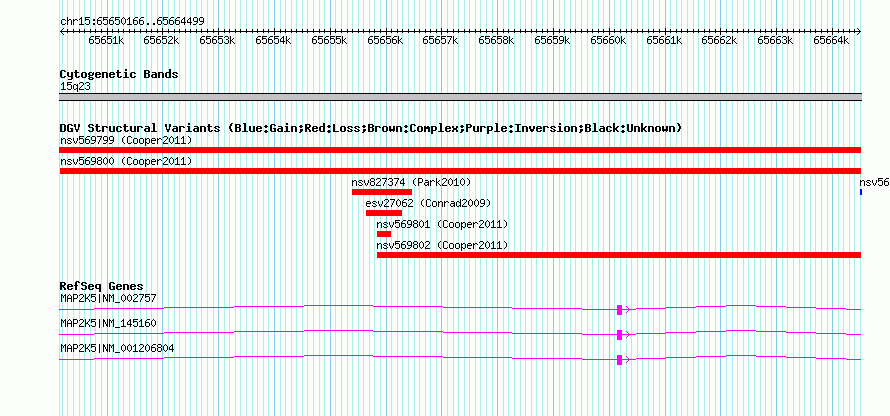Open nsv569801 (Cooper2011) variant label
Screen dimensions: 890x416
(442, 225)
